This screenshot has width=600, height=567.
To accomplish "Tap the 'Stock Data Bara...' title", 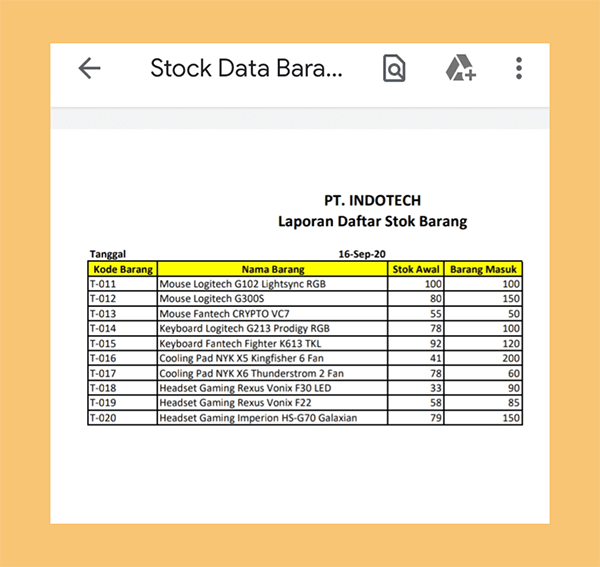I will (x=246, y=68).
